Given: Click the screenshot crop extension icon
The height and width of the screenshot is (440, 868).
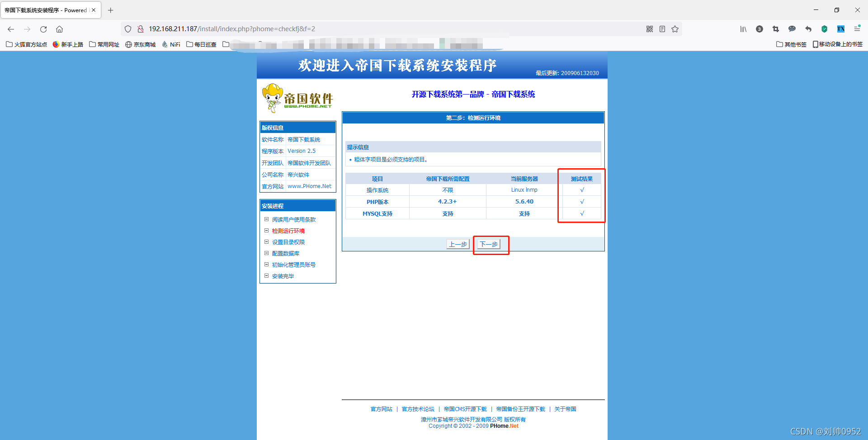Looking at the screenshot, I should click(776, 29).
